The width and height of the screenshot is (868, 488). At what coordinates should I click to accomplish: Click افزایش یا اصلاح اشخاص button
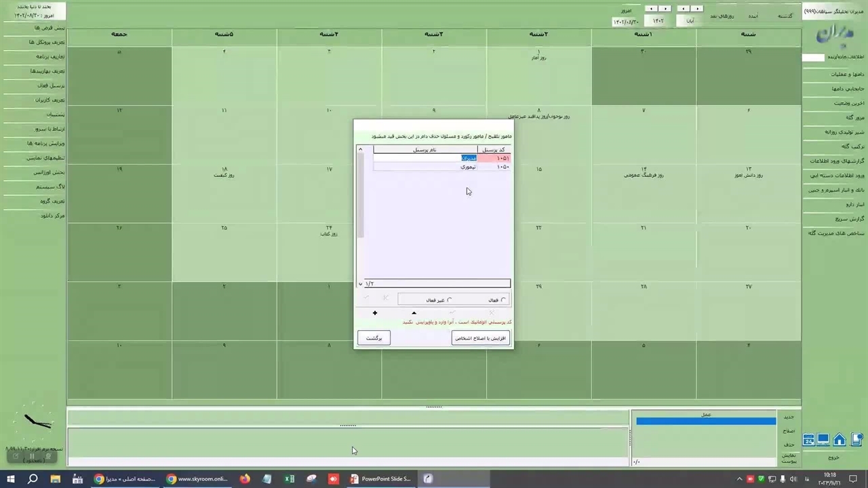click(480, 338)
